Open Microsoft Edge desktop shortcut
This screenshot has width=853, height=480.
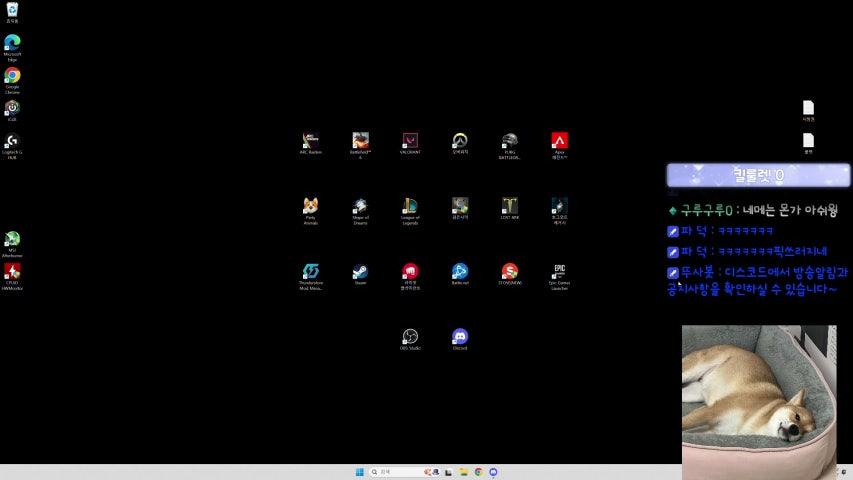coord(12,43)
